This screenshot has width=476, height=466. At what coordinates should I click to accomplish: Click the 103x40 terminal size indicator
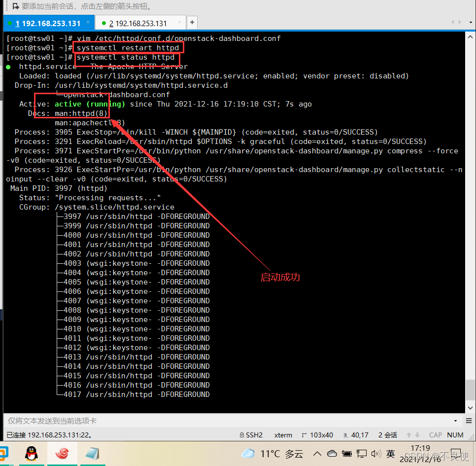point(317,435)
